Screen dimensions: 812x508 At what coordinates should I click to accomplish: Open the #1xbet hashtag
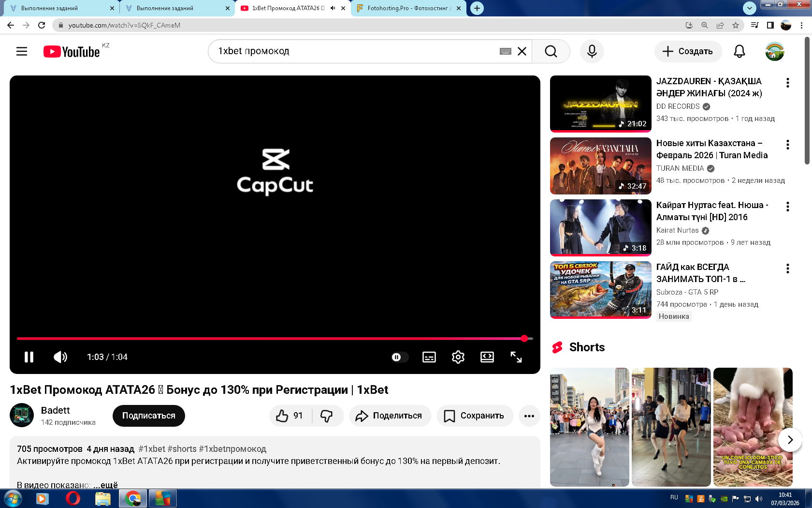click(152, 449)
